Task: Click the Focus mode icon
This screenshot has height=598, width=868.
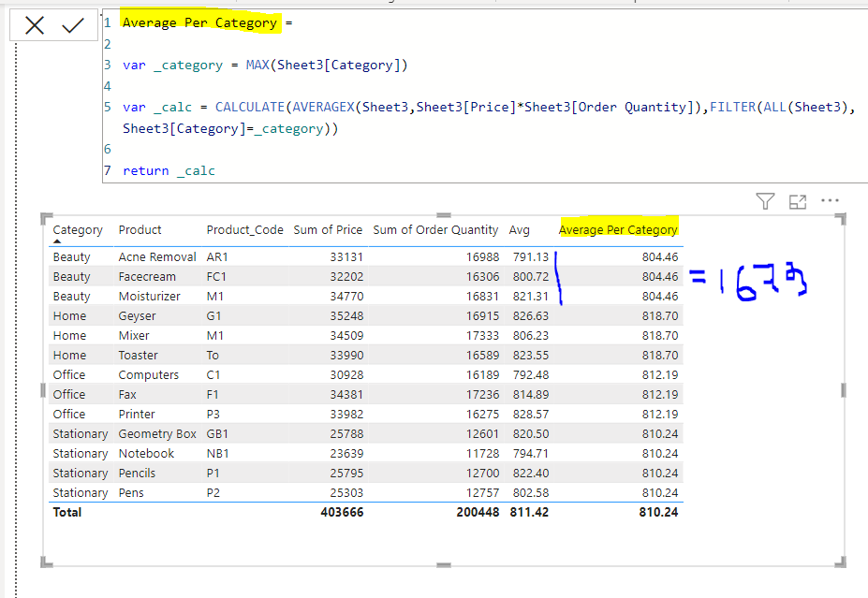Action: pos(797,202)
